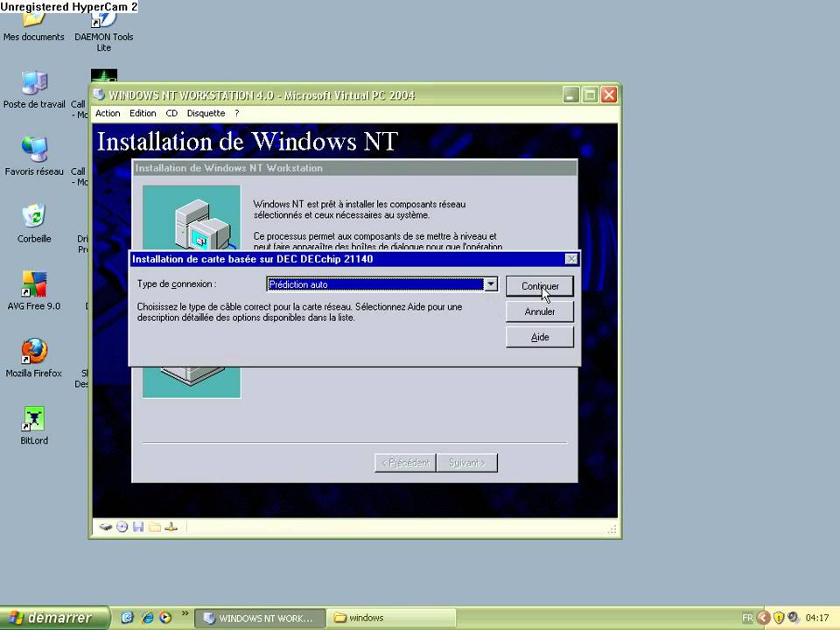Select the Corbeille recycle bin icon
The height and width of the screenshot is (630, 840).
[34, 223]
